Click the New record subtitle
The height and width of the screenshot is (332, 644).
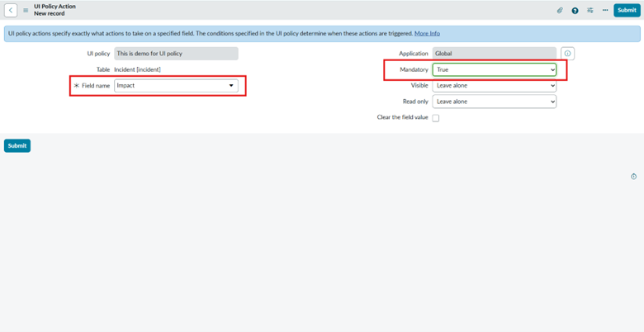[50, 13]
